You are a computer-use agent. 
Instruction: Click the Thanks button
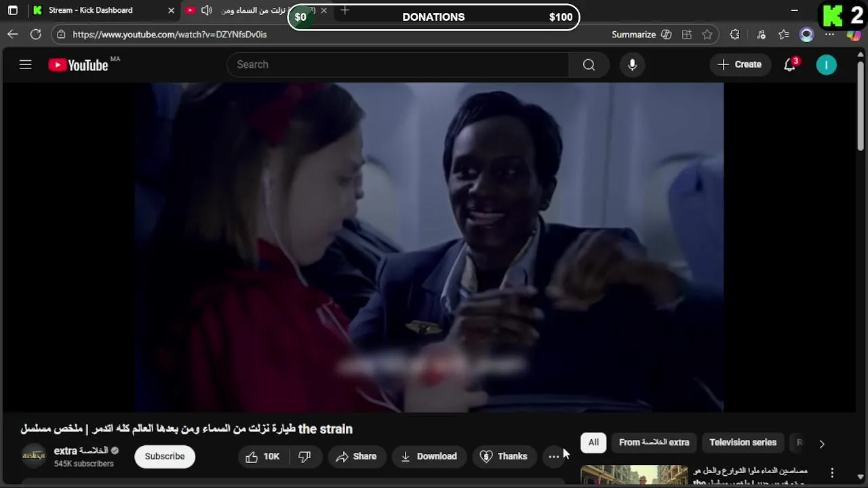point(504,456)
